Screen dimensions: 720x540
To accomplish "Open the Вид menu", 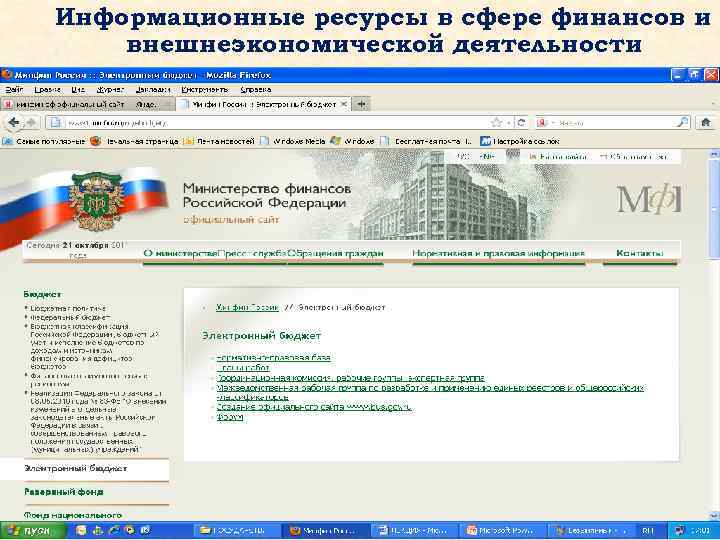I will tap(78, 90).
